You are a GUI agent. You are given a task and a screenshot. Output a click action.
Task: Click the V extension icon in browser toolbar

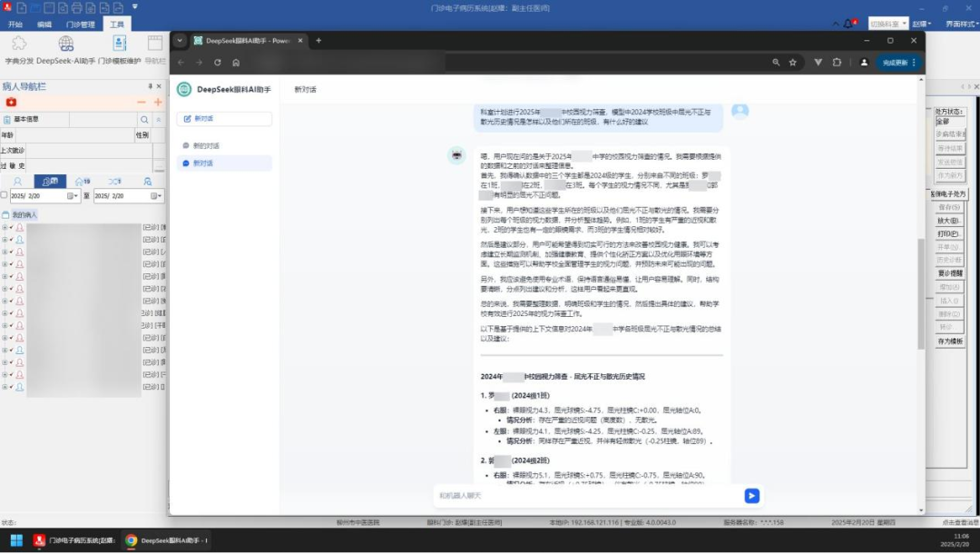click(818, 63)
